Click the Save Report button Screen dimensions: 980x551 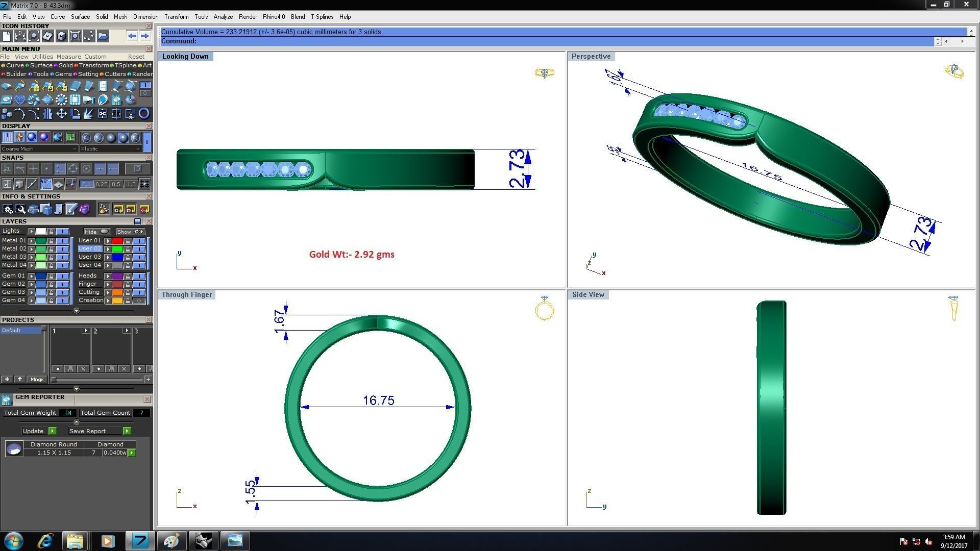pos(88,431)
